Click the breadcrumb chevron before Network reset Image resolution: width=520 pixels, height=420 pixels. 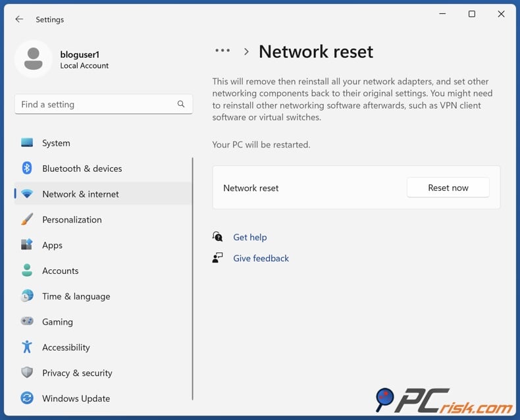(246, 52)
